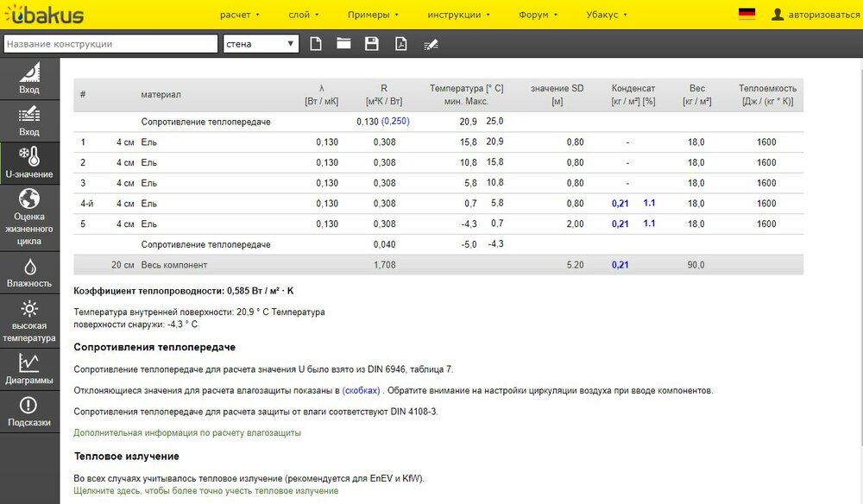This screenshot has height=504, width=863.
Task: Open the Влажность droplet panel
Action: 29,272
